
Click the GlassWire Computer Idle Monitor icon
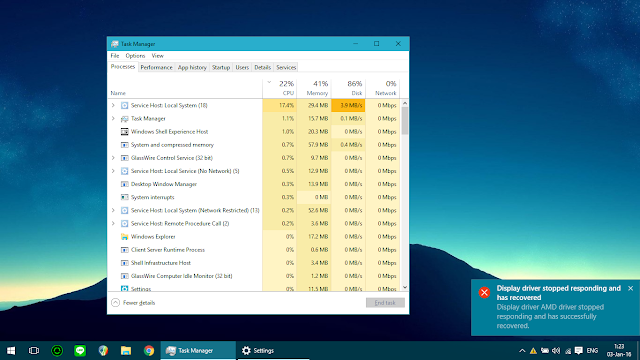pos(124,276)
